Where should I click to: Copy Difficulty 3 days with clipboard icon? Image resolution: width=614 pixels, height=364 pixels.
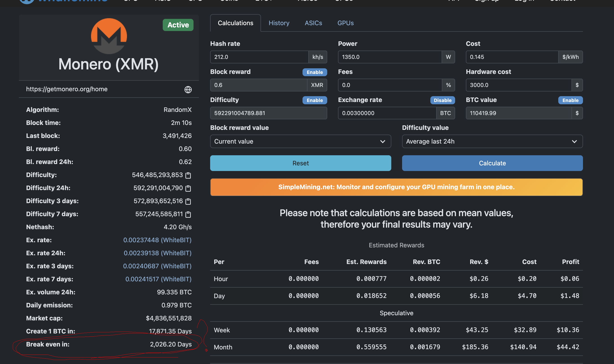click(x=188, y=201)
